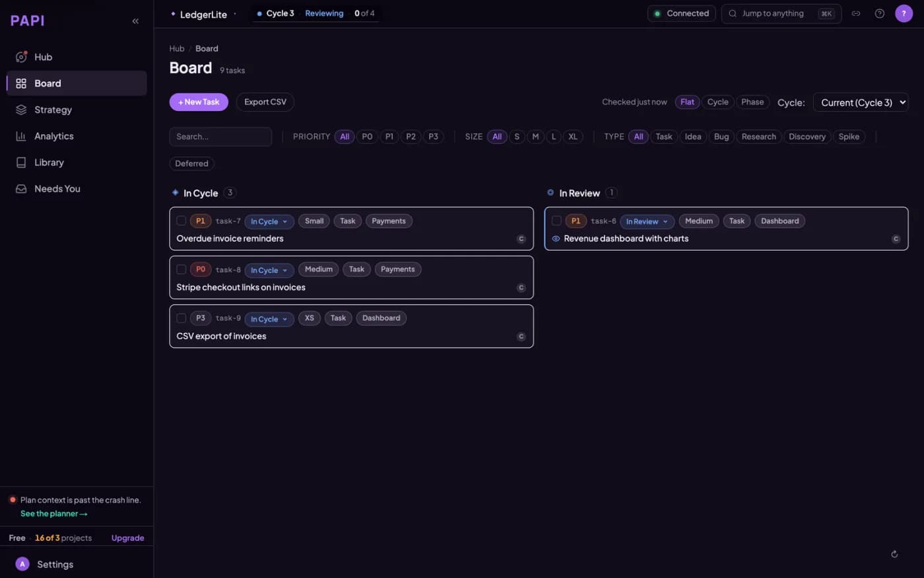Filter by type Bug chip
This screenshot has height=578, width=924.
coord(721,137)
